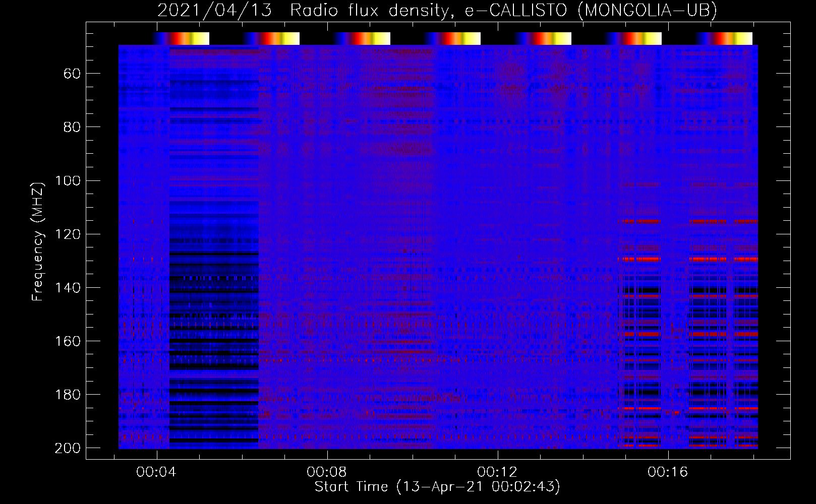This screenshot has width=816, height=504.
Task: Click the '60' frequency tick label
Action: [72, 74]
